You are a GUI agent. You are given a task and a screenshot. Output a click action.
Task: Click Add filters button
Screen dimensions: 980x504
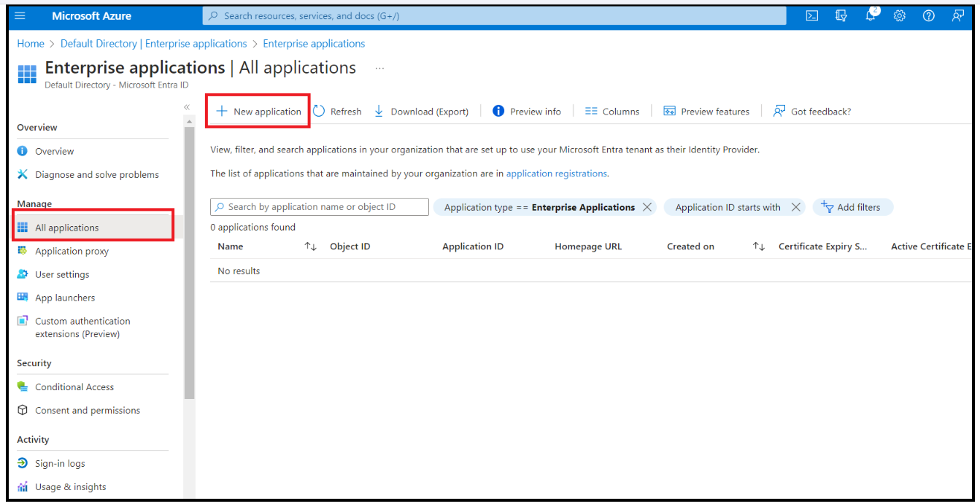(853, 207)
